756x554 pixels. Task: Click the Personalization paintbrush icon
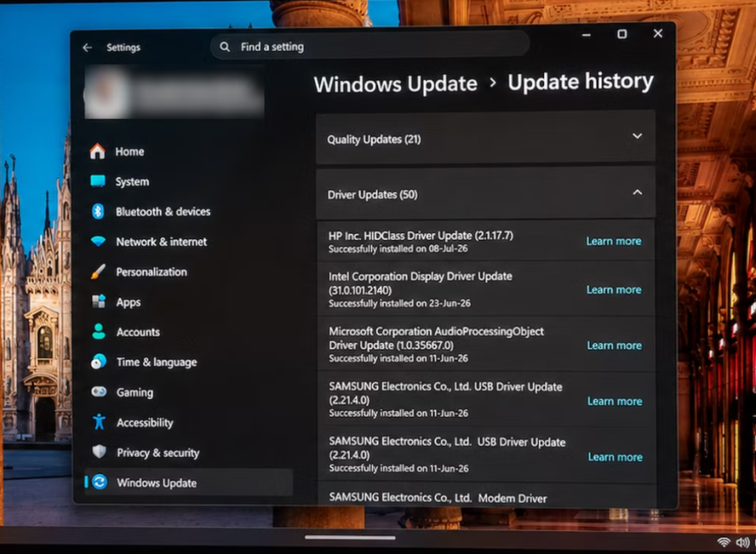pyautogui.click(x=98, y=272)
